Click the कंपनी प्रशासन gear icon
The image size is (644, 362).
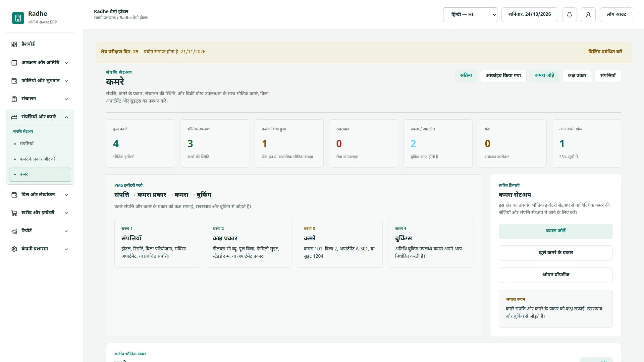(x=14, y=249)
